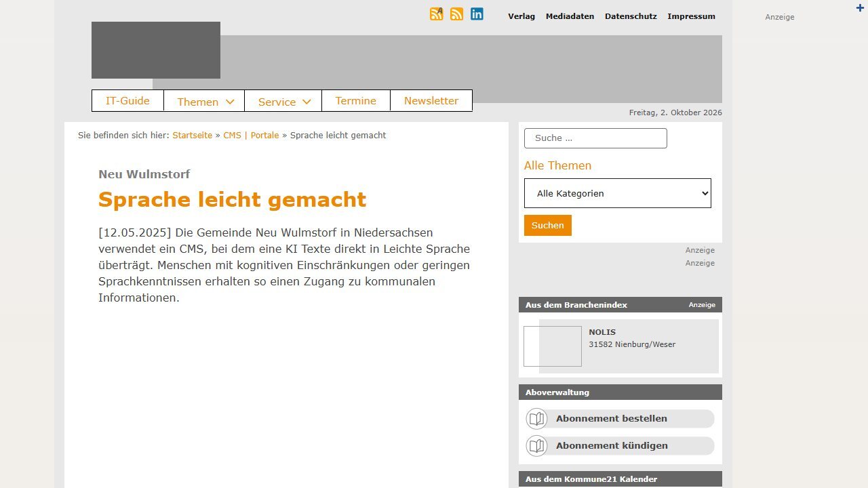868x488 pixels.
Task: Click the book icon beside Abonnement kündigen
Action: click(x=536, y=446)
